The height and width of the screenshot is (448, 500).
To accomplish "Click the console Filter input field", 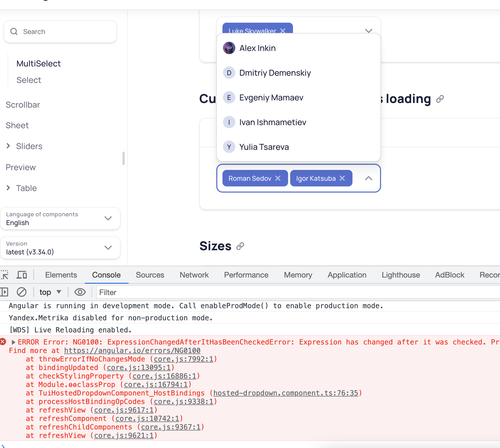I will pyautogui.click(x=154, y=292).
